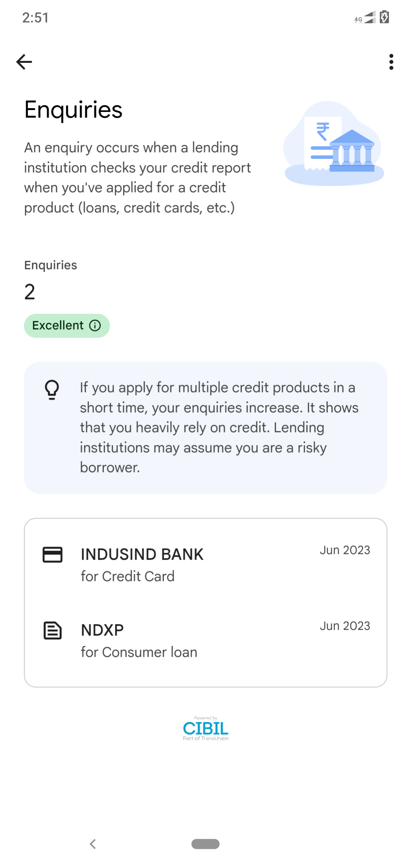The height and width of the screenshot is (868, 411).
Task: Tap the home pill navigation handle
Action: click(205, 844)
